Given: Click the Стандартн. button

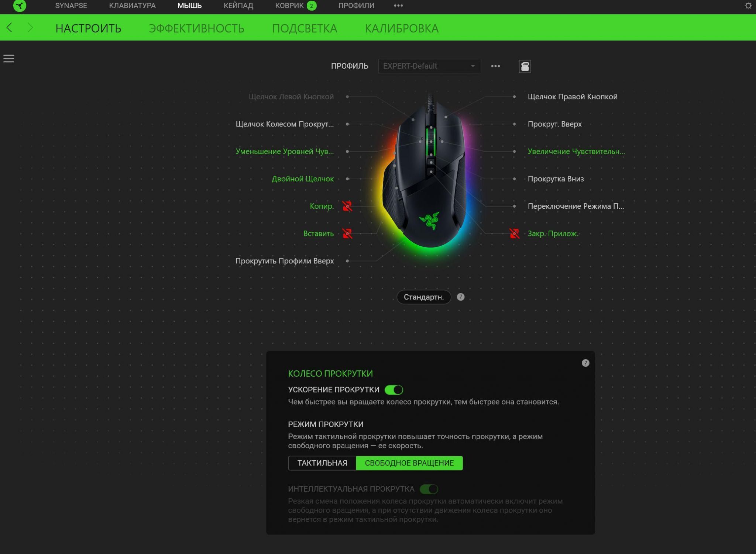Looking at the screenshot, I should tap(424, 297).
